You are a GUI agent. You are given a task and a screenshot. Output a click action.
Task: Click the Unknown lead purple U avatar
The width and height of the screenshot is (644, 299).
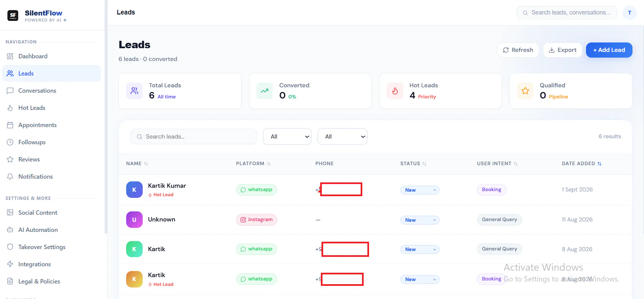134,220
